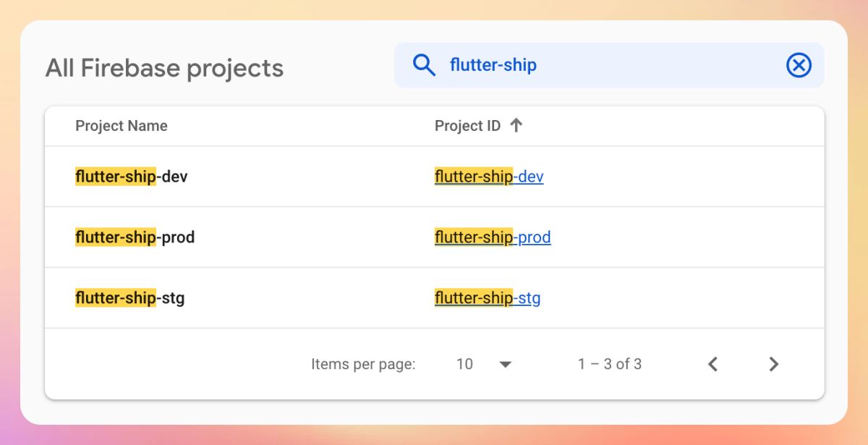Open the flutter-ship-prod project ID link
Viewport: 868px width, 445px height.
click(493, 237)
